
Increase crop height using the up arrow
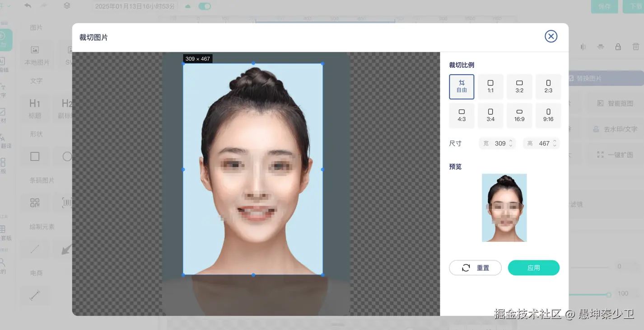click(555, 141)
